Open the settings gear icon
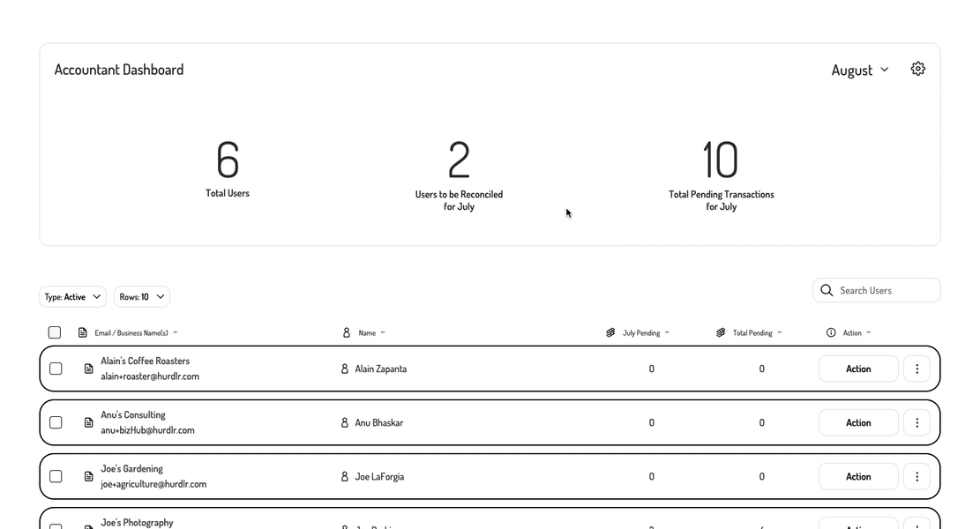Image resolution: width=980 pixels, height=529 pixels. pyautogui.click(x=917, y=68)
